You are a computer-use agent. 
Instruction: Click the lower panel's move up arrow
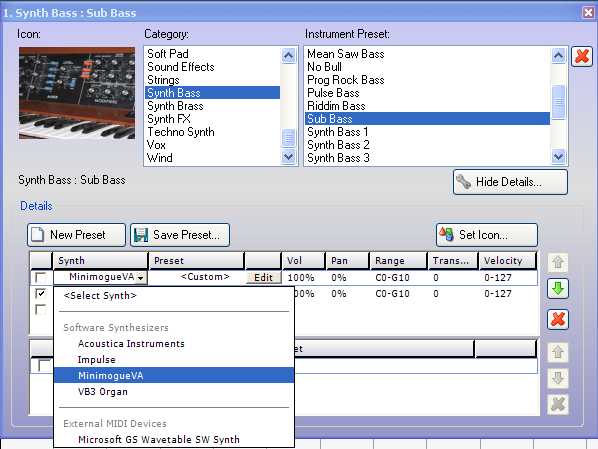(558, 352)
